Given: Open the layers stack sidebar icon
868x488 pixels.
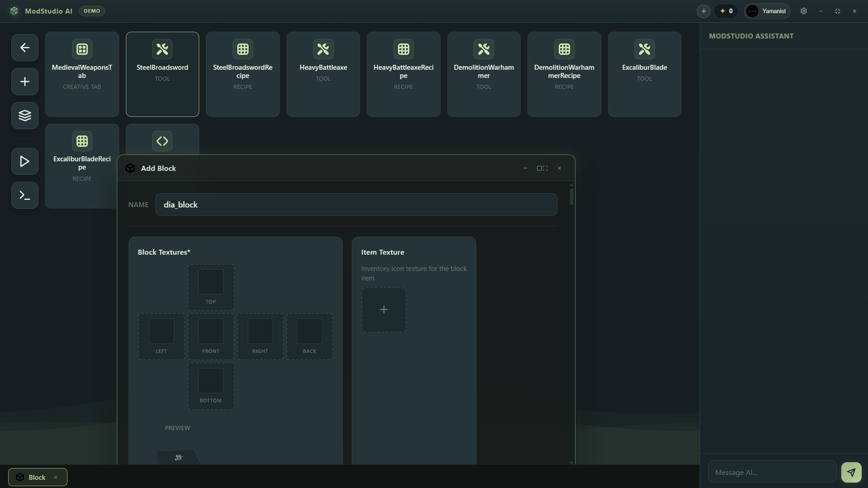Looking at the screenshot, I should 25,116.
